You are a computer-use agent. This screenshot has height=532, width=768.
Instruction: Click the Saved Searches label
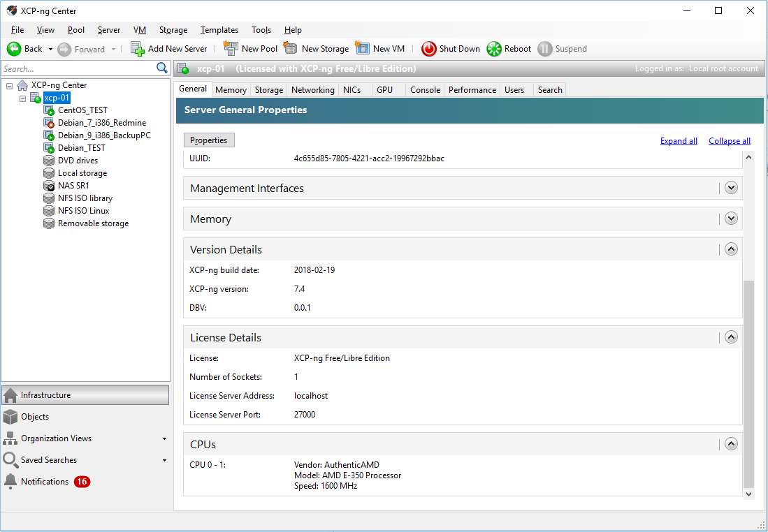49,460
